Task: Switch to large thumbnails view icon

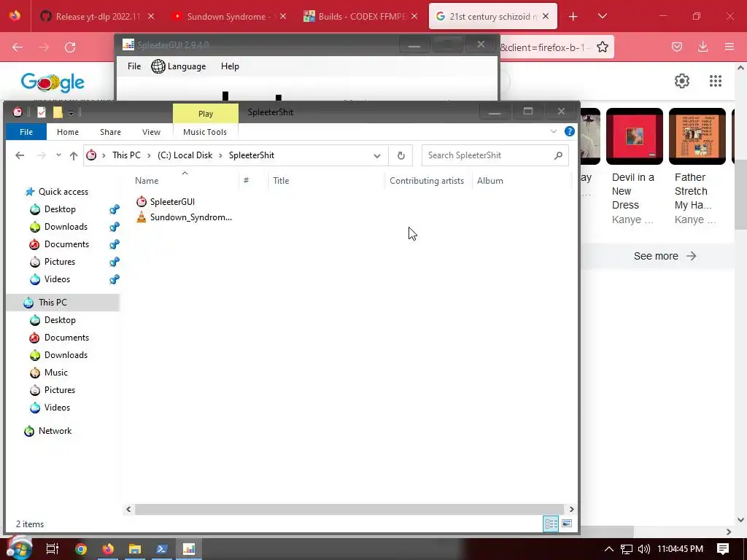Action: pos(566,524)
